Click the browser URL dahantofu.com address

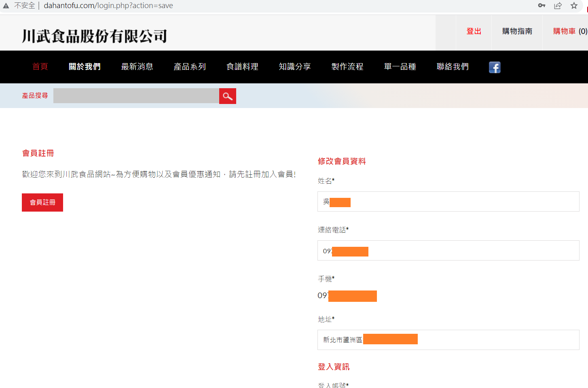click(108, 6)
